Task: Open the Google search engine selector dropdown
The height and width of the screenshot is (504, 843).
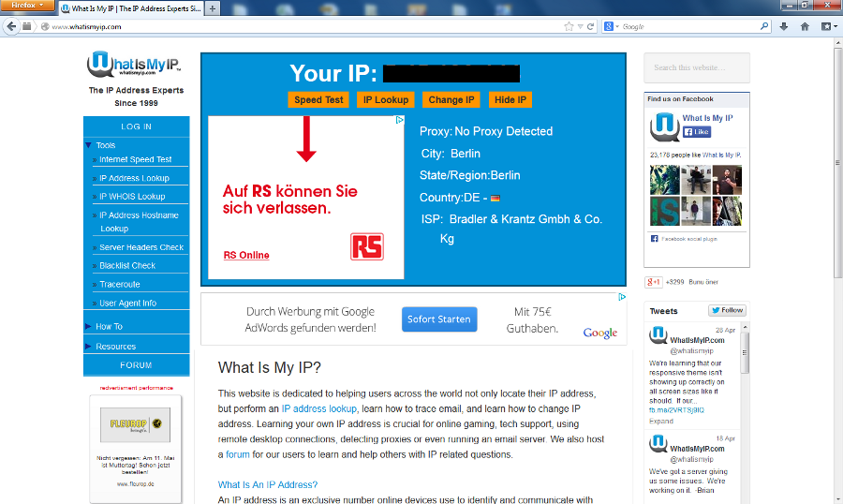Action: [612, 26]
